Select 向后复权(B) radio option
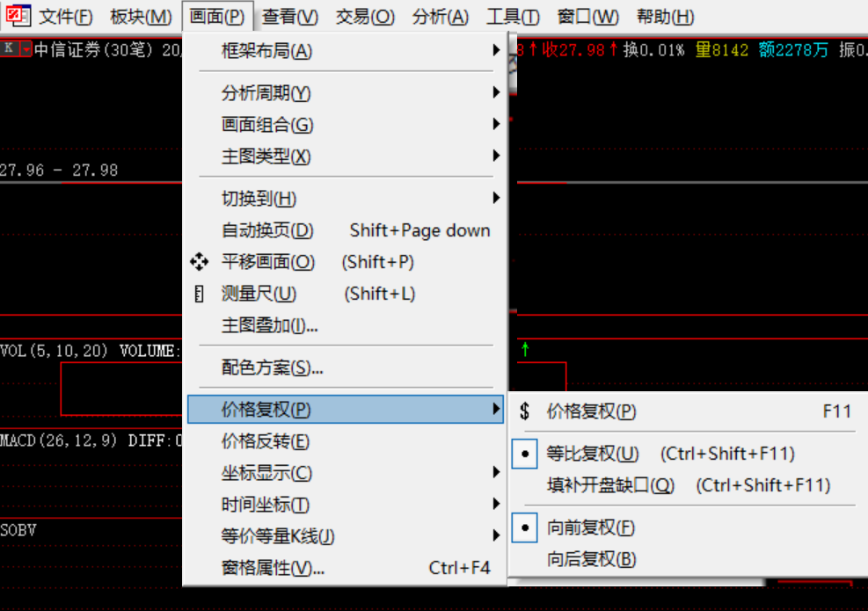868x611 pixels. click(x=687, y=559)
